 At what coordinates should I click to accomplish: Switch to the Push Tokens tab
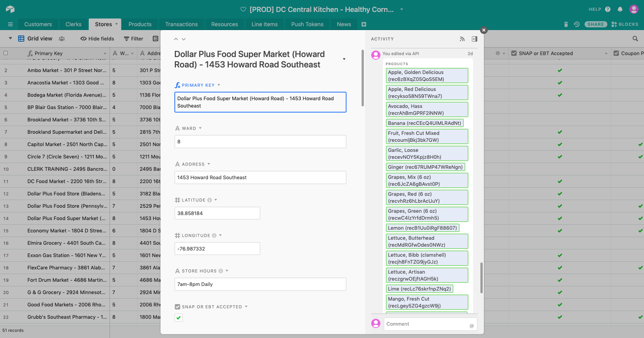click(307, 24)
